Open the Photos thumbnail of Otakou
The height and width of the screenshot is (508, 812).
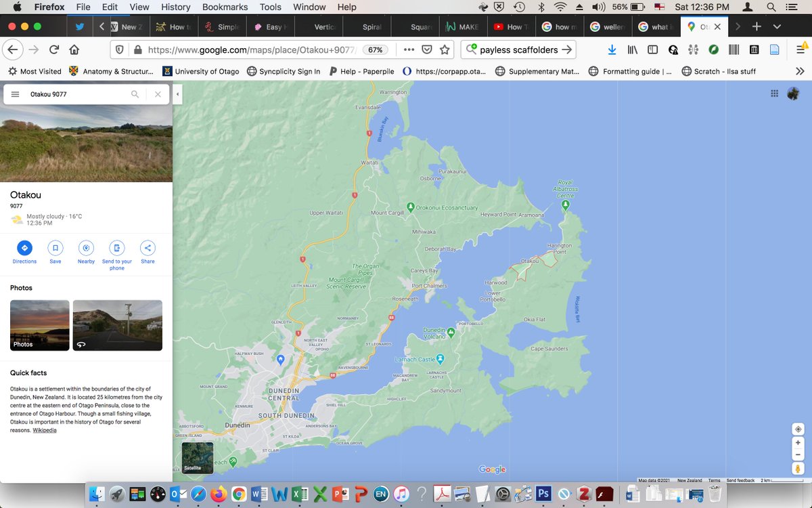[x=40, y=325]
